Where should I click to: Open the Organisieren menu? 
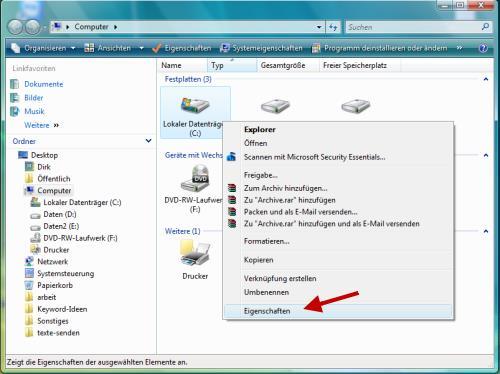[x=43, y=48]
